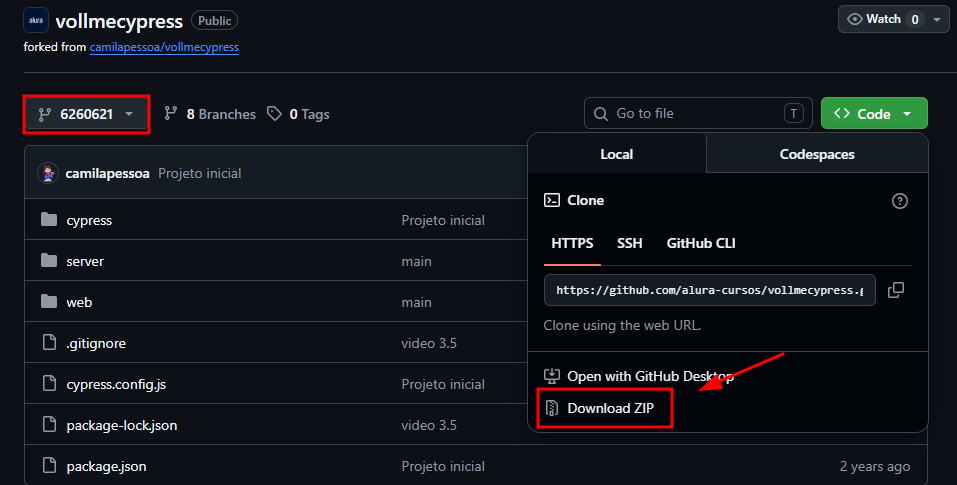Open the Projeto inicial latest commit message

pos(200,173)
